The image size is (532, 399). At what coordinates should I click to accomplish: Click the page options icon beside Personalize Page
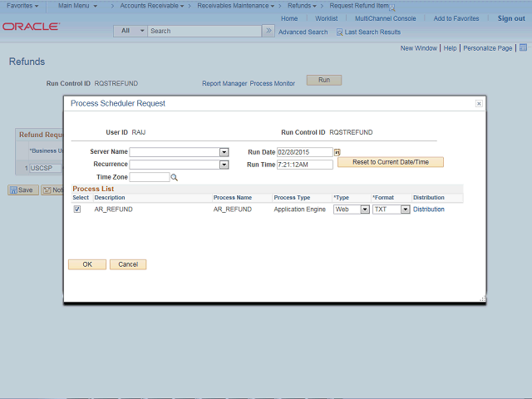point(521,48)
